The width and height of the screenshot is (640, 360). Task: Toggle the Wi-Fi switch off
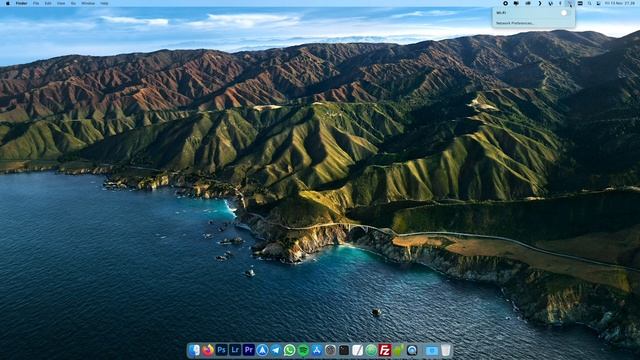(563, 13)
